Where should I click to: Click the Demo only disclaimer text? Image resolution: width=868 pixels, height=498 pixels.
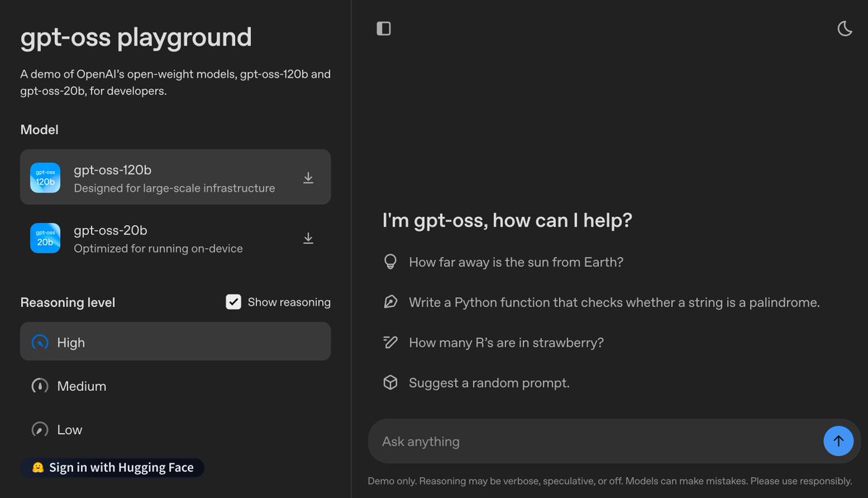tap(610, 481)
